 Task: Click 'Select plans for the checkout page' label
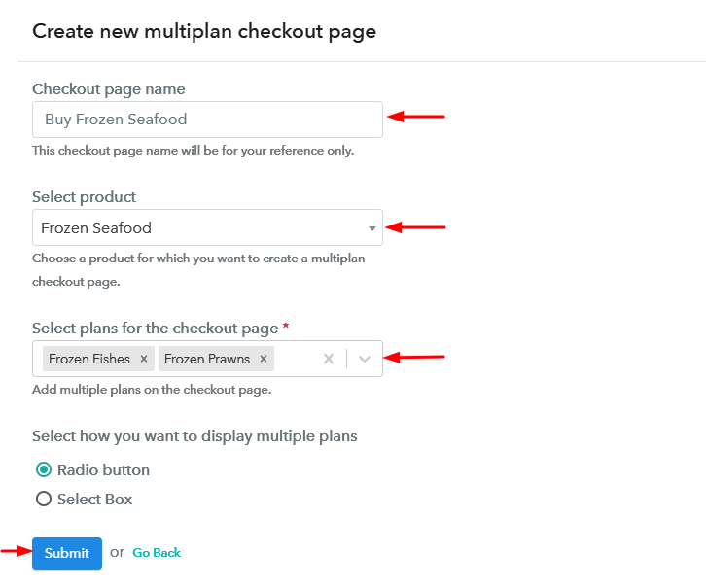coord(156,329)
